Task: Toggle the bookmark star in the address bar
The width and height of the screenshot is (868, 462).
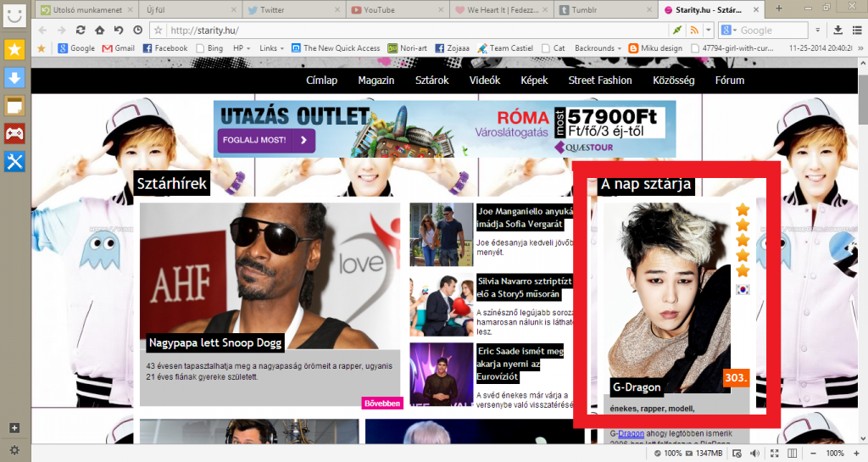Action: [x=159, y=31]
